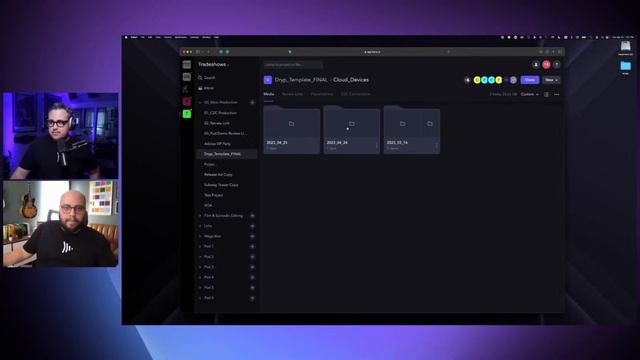640x360 pixels.
Task: Expand the Pod 3 team group
Action: point(200,267)
